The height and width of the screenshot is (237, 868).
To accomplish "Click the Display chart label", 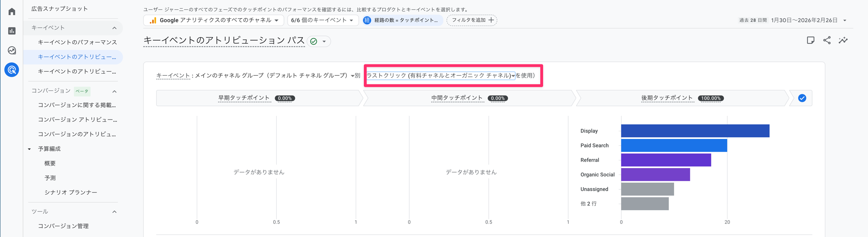I will tap(589, 131).
